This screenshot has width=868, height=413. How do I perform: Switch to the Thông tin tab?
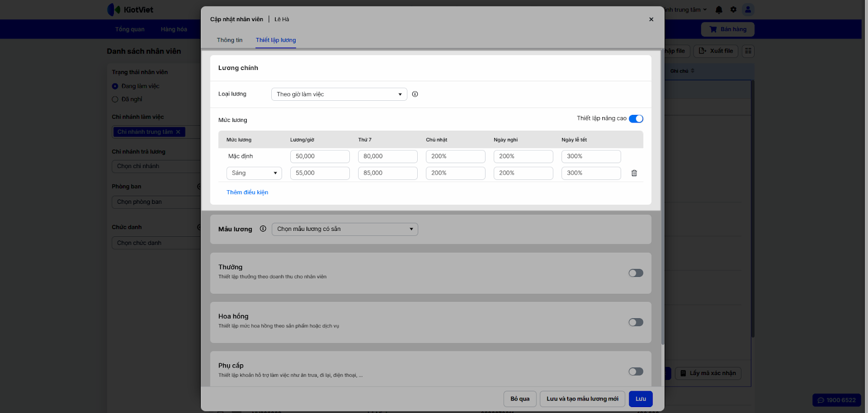point(229,40)
